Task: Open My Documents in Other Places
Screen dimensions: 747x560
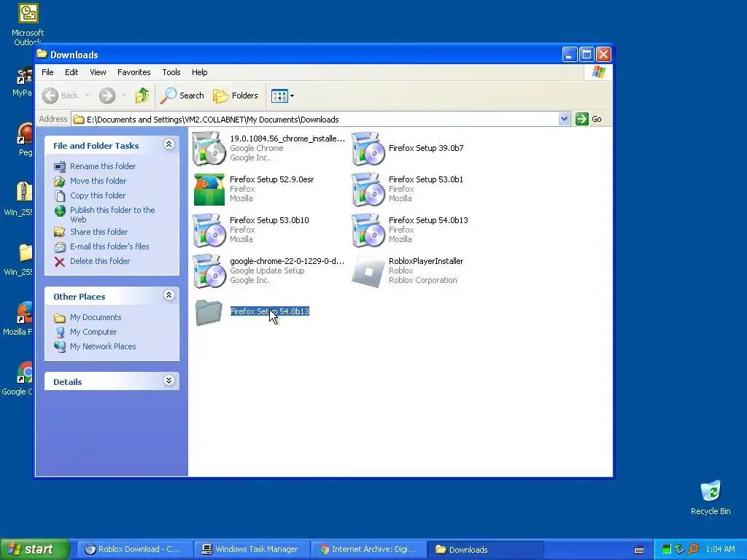Action: (96, 317)
